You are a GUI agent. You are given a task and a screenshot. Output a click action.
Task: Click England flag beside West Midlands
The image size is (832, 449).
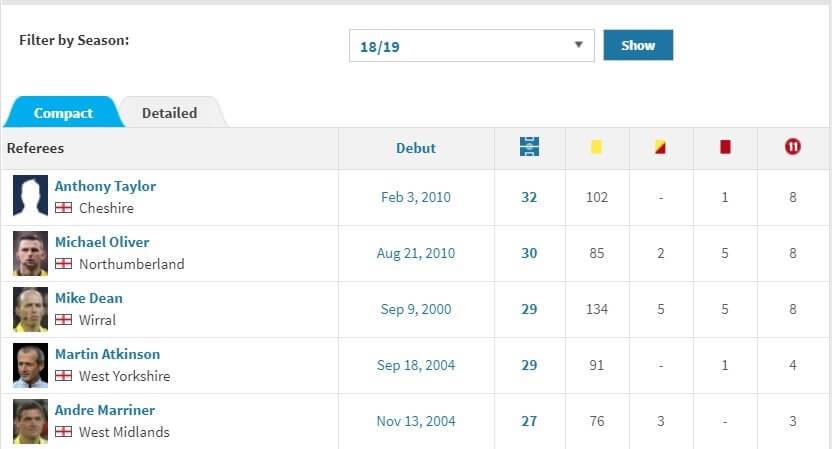(x=63, y=432)
